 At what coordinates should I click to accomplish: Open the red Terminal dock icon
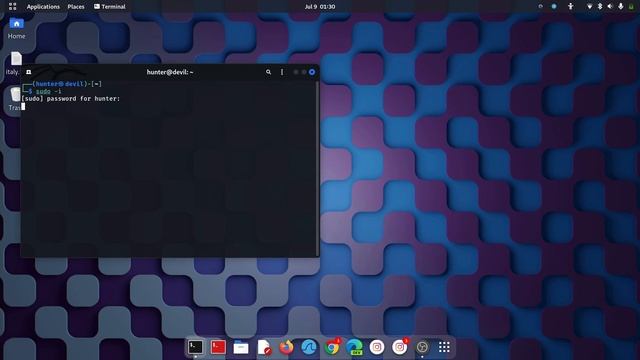click(218, 347)
